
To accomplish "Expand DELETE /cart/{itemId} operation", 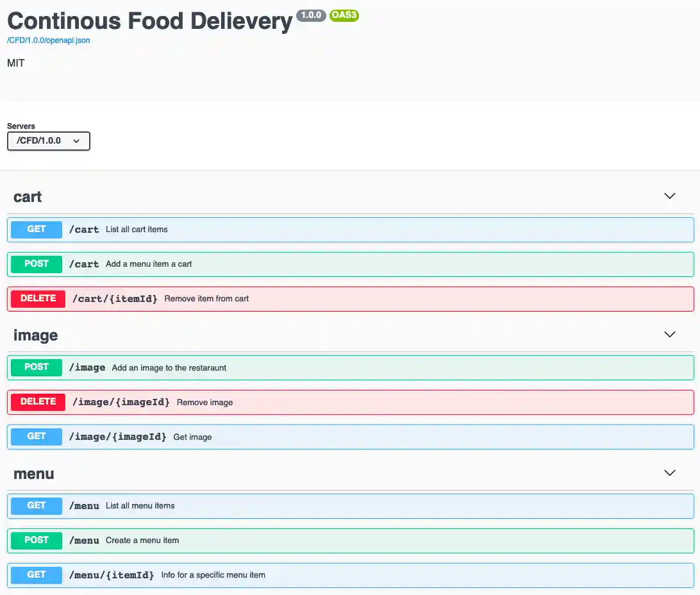I will click(x=350, y=299).
